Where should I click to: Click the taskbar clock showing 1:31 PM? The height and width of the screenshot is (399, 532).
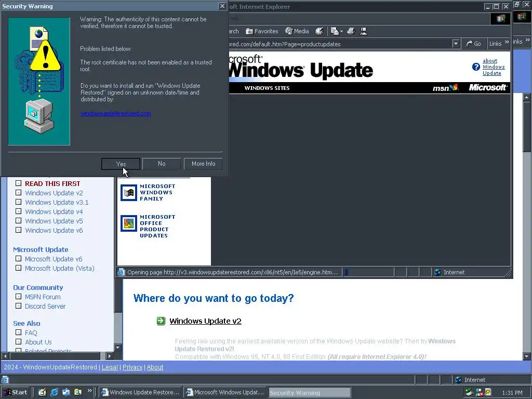512,393
